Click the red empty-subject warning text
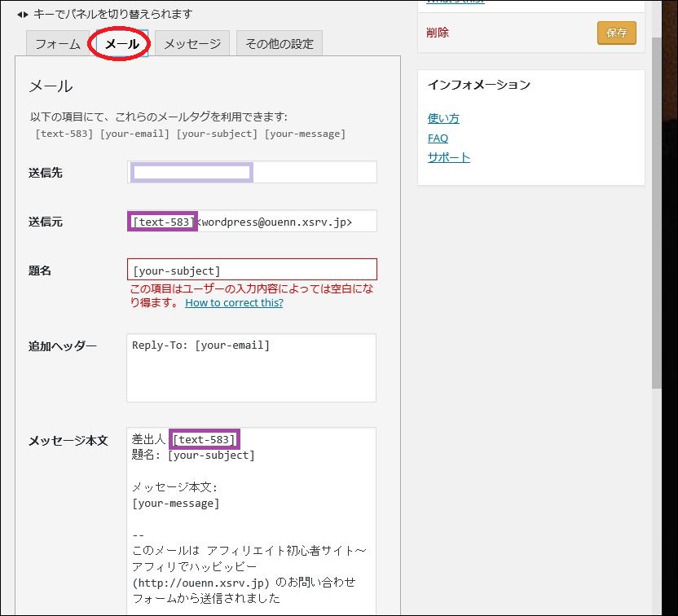Viewport: 678px width, 616px height. coord(252,295)
